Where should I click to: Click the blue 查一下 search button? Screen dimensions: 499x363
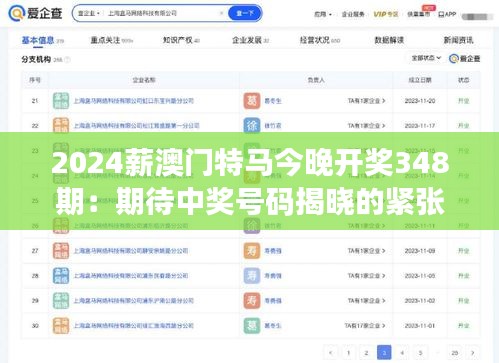(245, 13)
